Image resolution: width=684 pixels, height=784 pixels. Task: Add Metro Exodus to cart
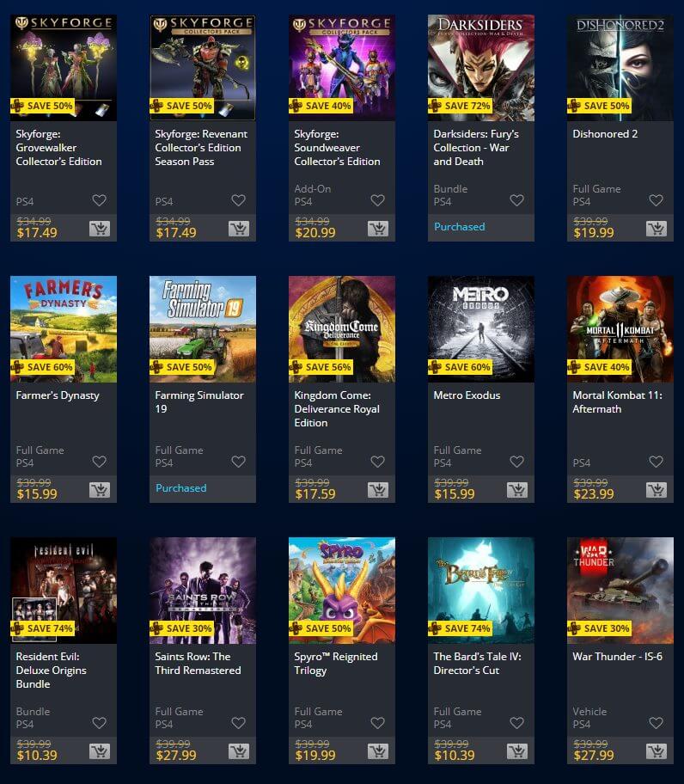[517, 490]
